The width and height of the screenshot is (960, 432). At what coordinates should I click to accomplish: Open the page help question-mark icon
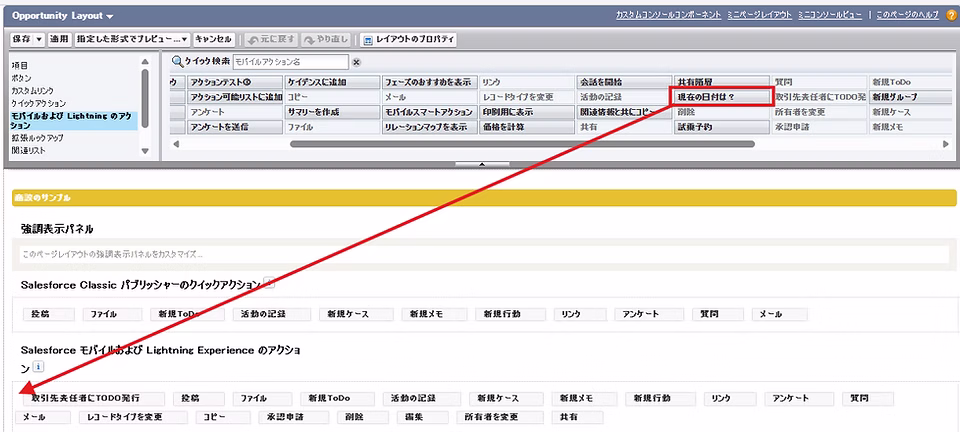[x=951, y=16]
